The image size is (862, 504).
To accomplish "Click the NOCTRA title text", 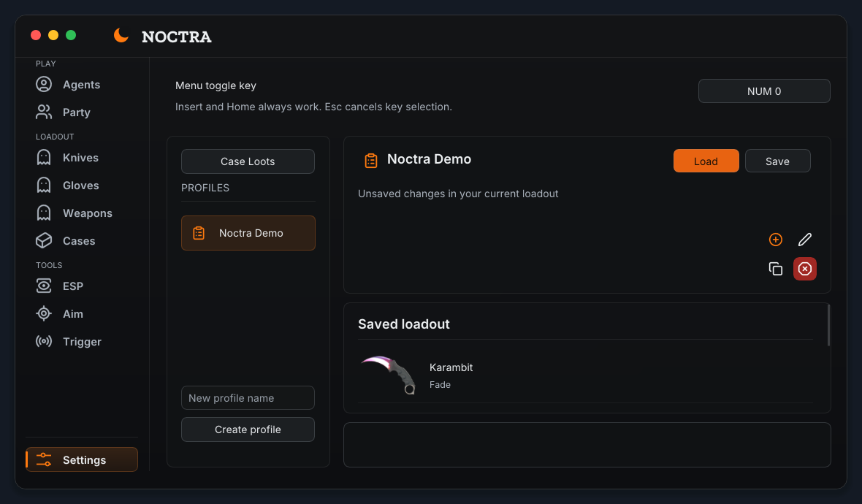I will click(x=177, y=37).
